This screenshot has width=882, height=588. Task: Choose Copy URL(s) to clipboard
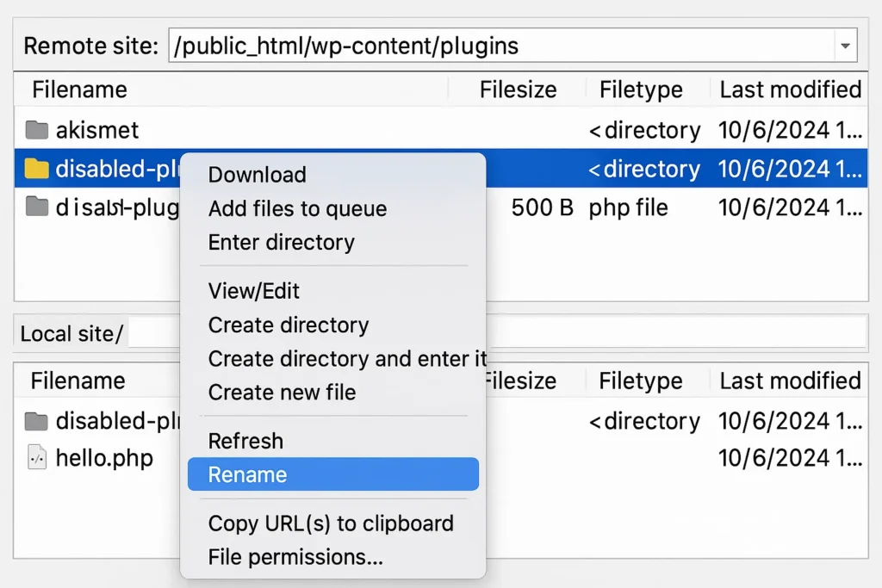(331, 523)
